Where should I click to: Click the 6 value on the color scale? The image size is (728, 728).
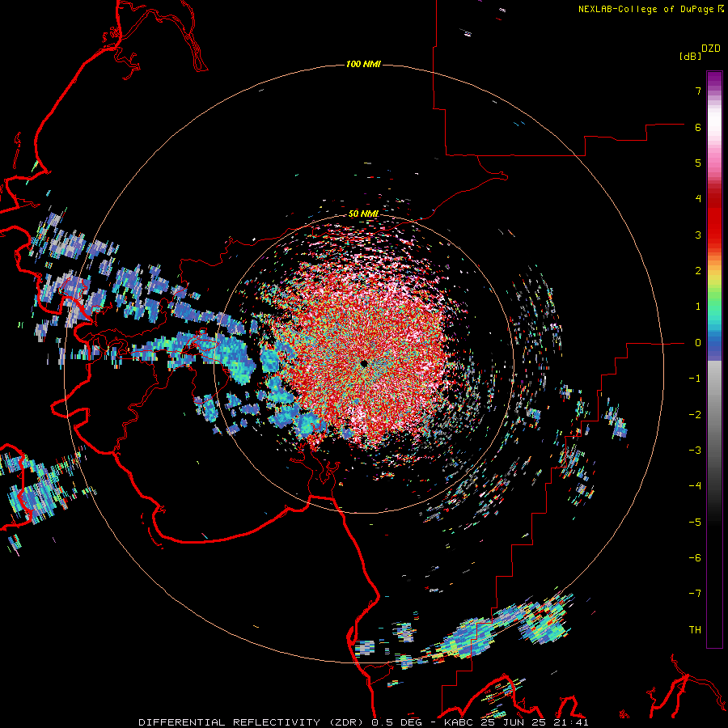(698, 127)
